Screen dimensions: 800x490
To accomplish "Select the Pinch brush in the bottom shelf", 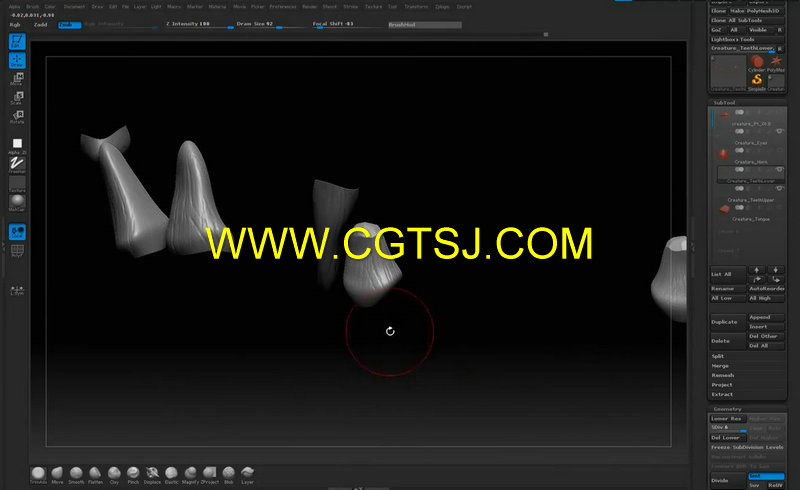I will pos(133,475).
